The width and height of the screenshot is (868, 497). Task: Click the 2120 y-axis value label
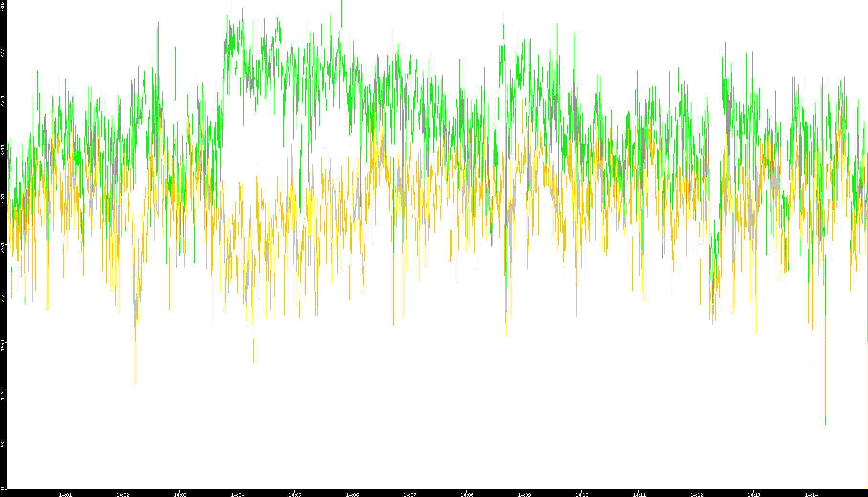3,296
